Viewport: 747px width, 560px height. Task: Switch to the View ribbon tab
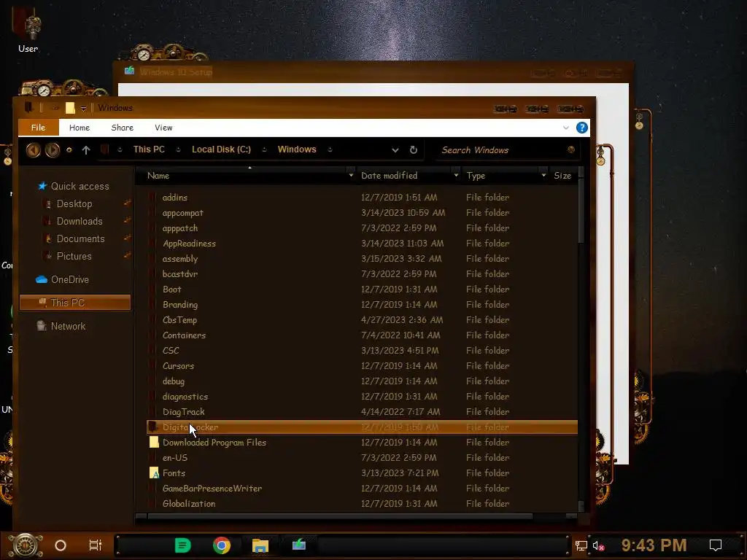tap(163, 128)
